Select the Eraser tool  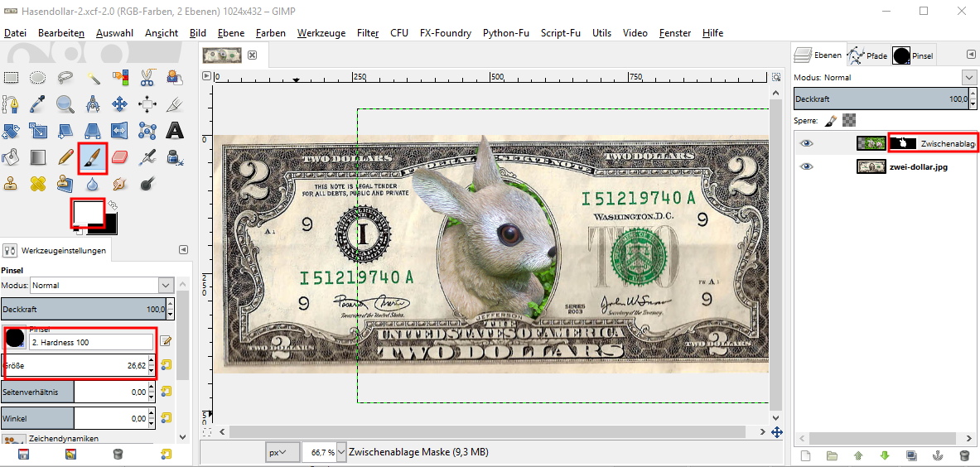coord(120,156)
